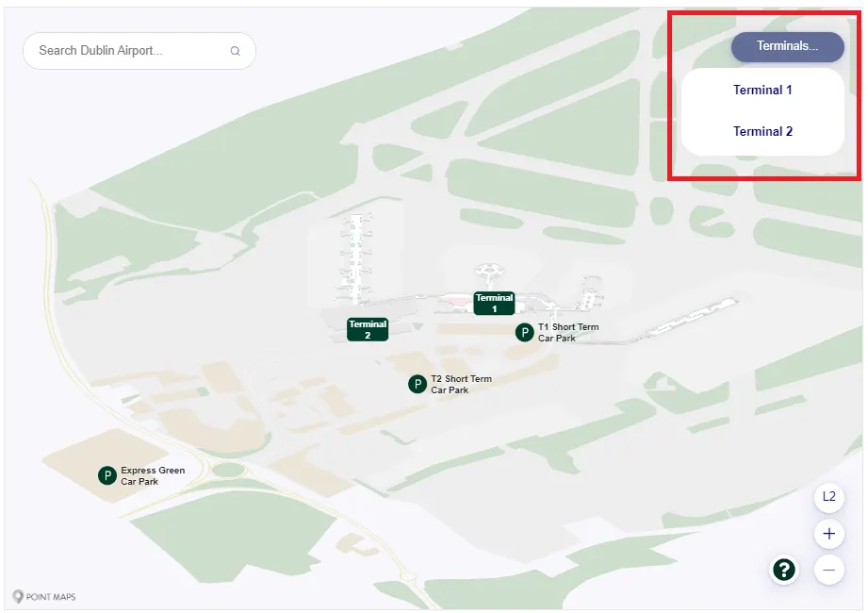Click the T1 Short Term Car Park parking icon
Viewport: 868px width, 613px height.
[x=523, y=332]
